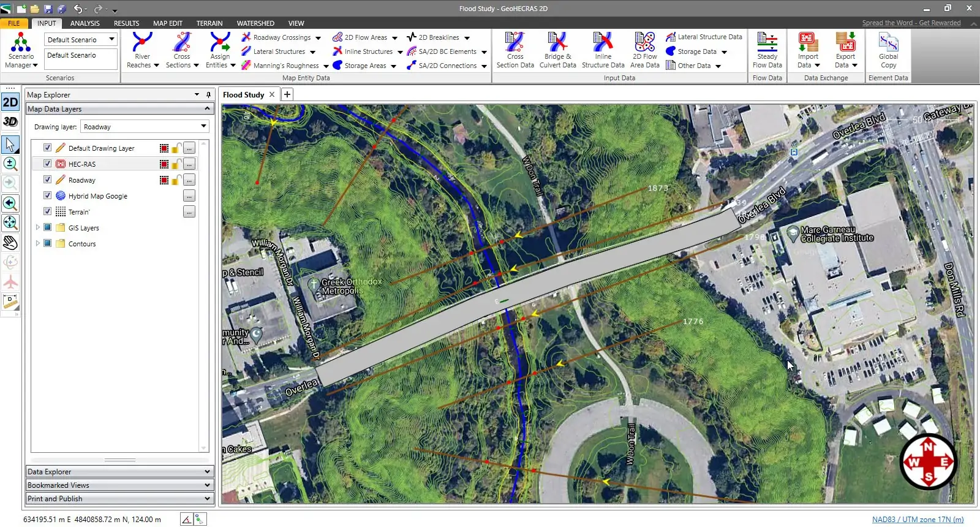
Task: Click the River Reaches icon
Action: click(x=142, y=50)
